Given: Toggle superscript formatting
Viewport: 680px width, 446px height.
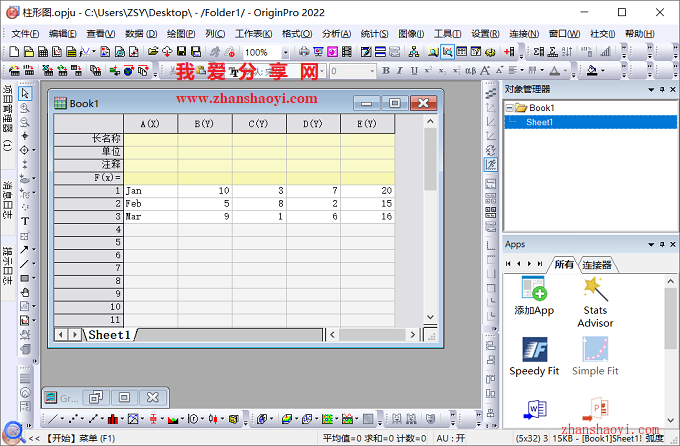Looking at the screenshot, I should click(428, 70).
